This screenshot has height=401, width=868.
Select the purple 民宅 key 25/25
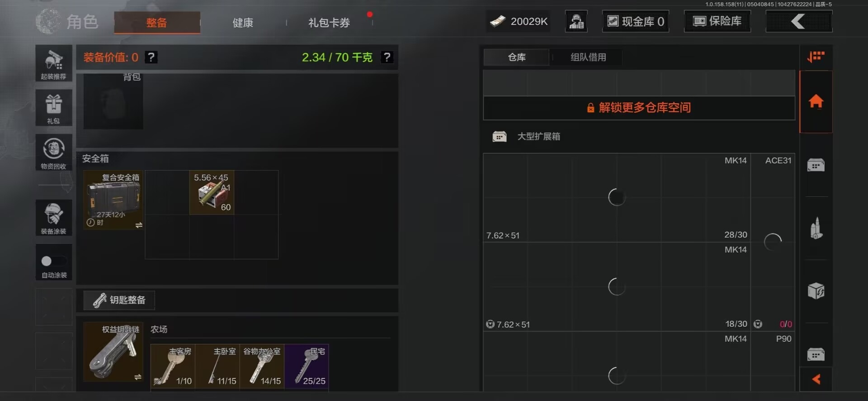[307, 366]
